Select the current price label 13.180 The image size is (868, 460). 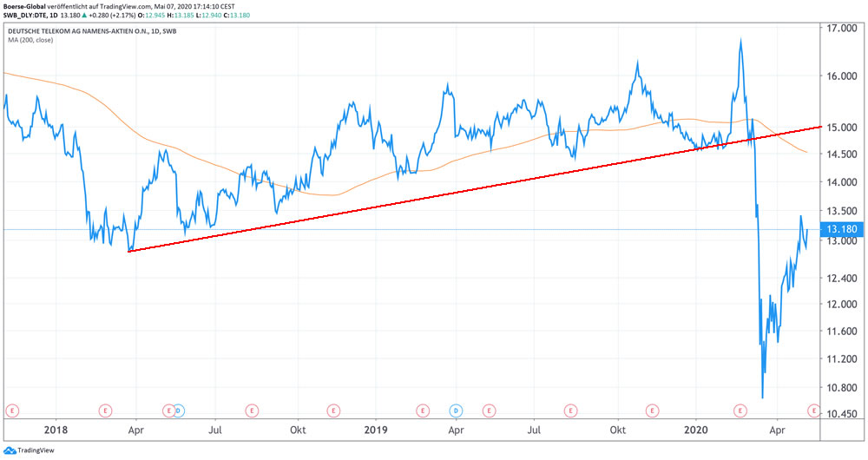(841, 229)
